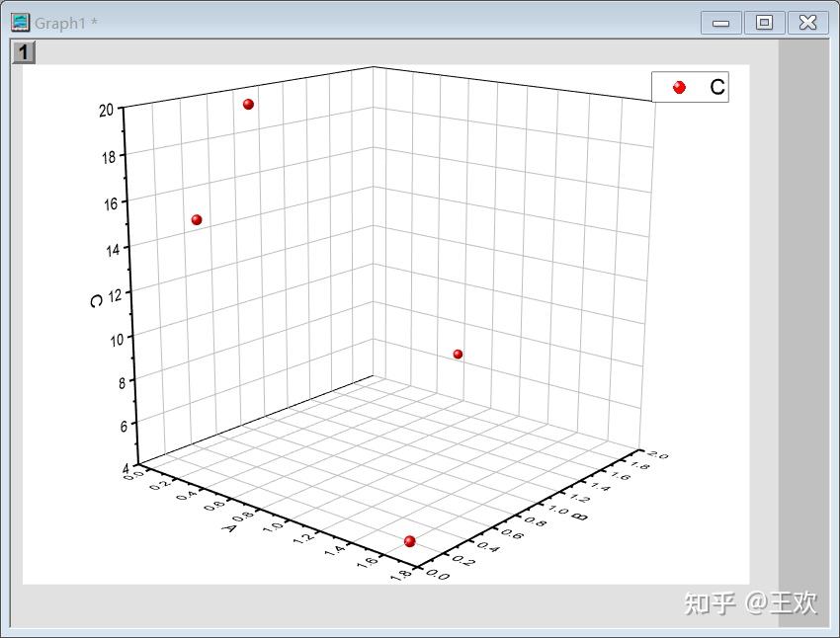Image resolution: width=840 pixels, height=638 pixels.
Task: Select the data point on the floor plane
Action: tap(410, 541)
